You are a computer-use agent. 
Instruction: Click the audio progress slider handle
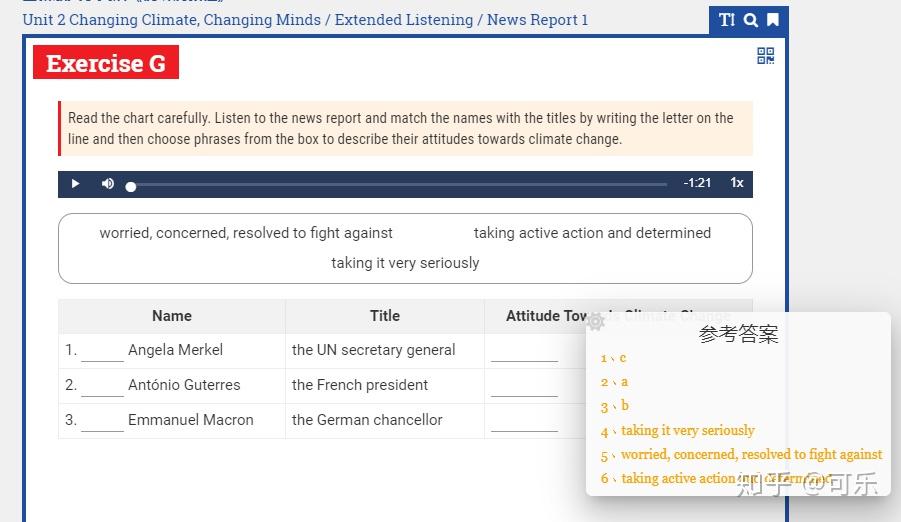(131, 186)
